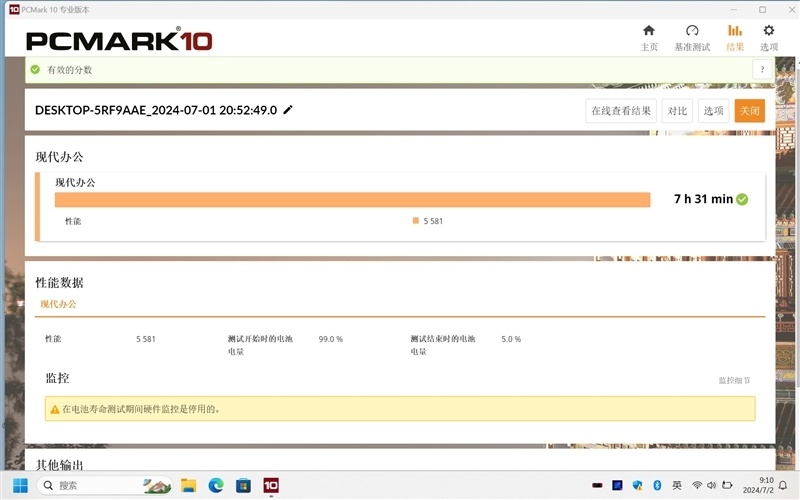This screenshot has width=800, height=500.
Task: Click the 有效的分数 status text
Action: pos(69,70)
